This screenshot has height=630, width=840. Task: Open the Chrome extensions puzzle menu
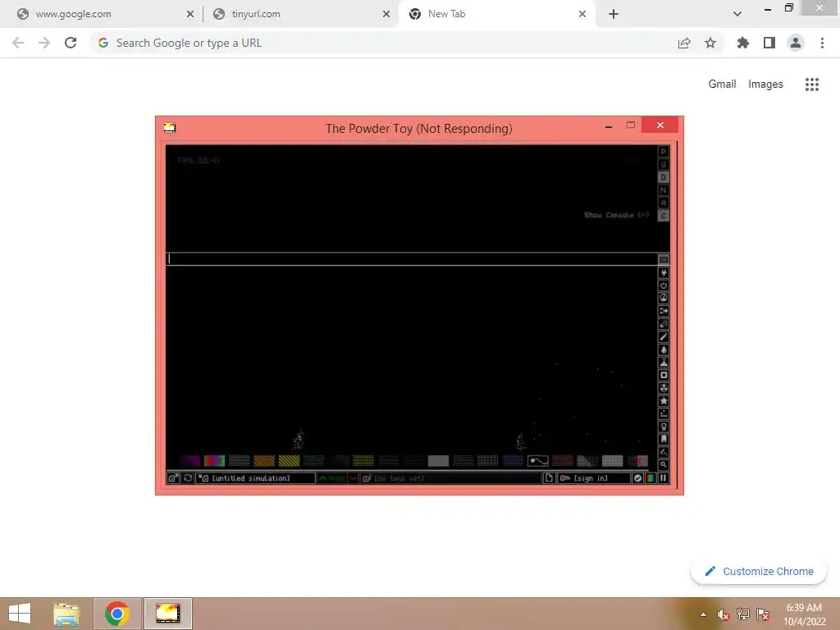point(742,43)
